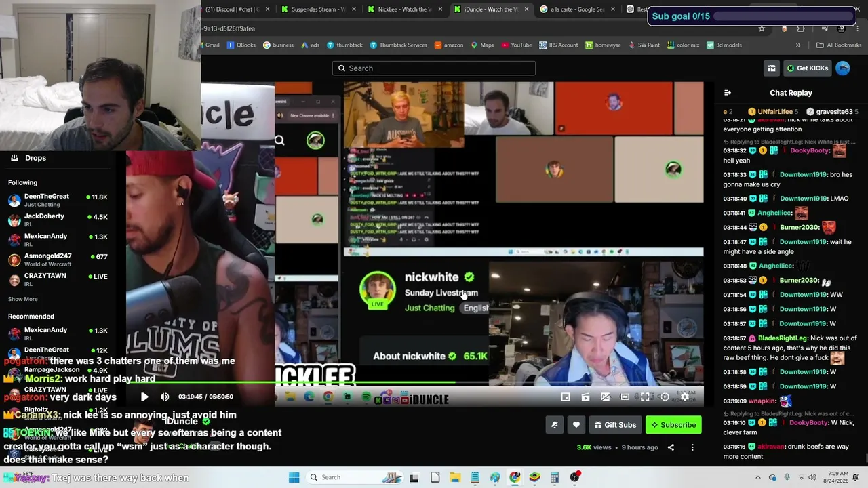The height and width of the screenshot is (488, 868).
Task: Open the three-dot more options menu
Action: pos(692,447)
